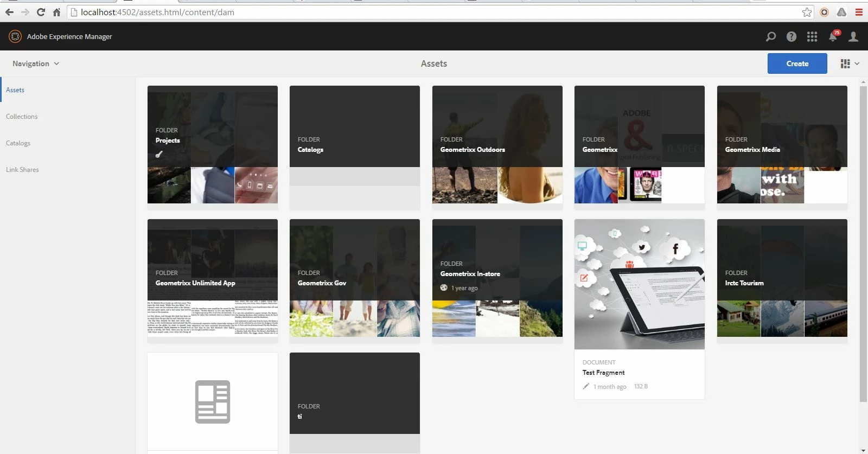
Task: Click the brush icon on Projects folder
Action: (x=159, y=154)
